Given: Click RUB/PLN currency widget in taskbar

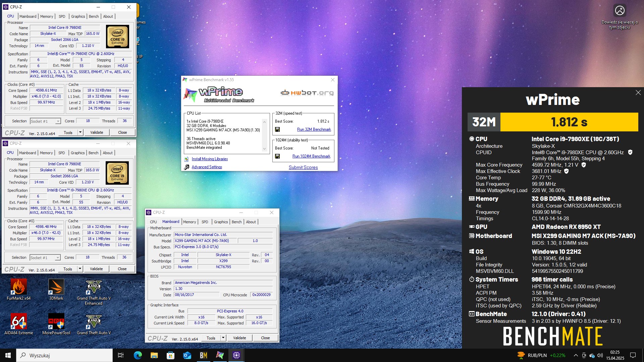Looking at the screenshot, I should (541, 355).
